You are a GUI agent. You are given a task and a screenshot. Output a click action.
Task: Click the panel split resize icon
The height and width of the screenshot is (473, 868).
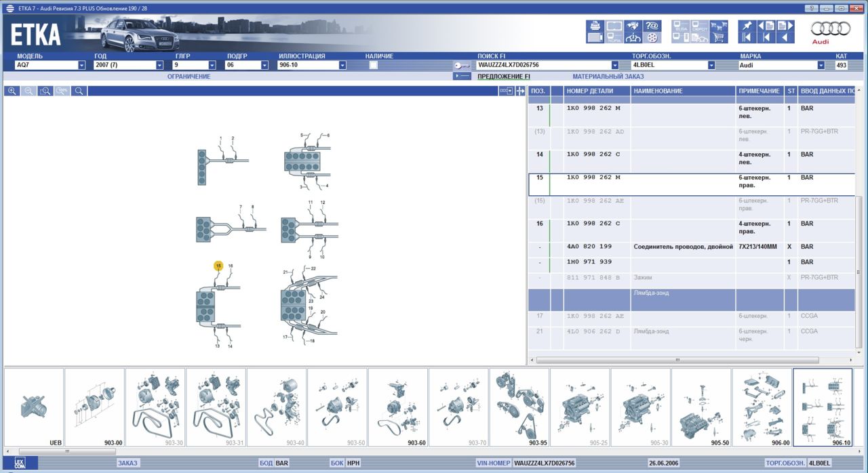point(520,91)
